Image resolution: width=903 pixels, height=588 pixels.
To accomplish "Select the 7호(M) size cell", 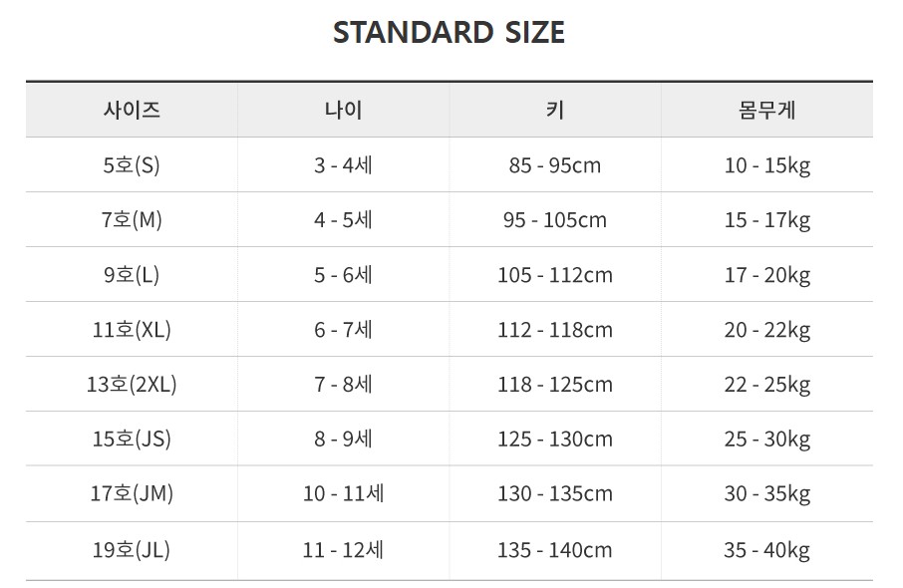I will pos(132,220).
